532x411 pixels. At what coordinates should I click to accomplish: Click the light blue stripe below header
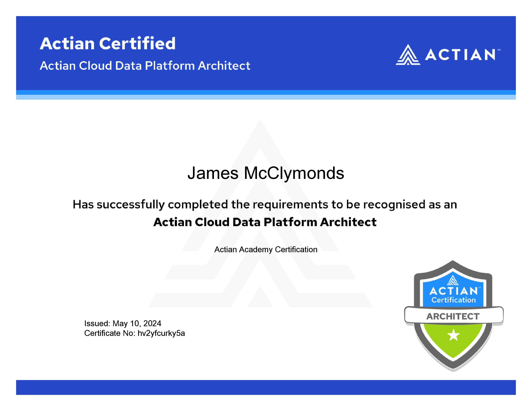[266, 97]
